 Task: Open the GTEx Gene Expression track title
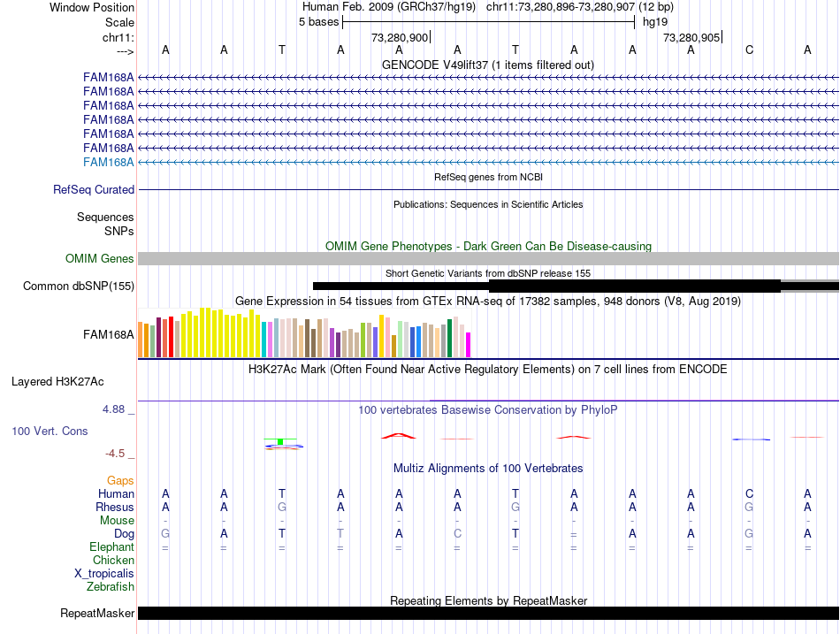coord(488,302)
